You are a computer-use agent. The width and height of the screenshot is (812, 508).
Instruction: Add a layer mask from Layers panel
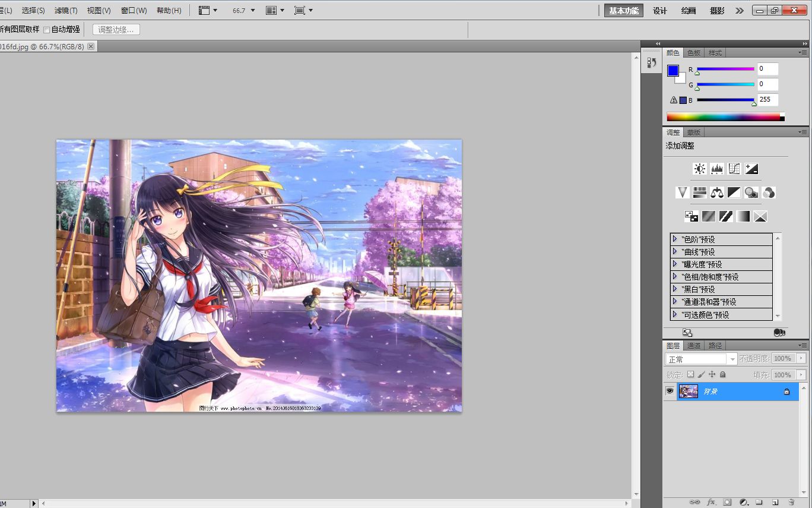[x=727, y=503]
